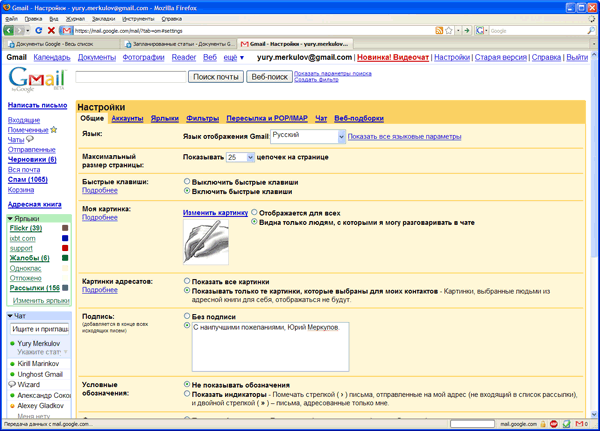600x431 pixels.
Task: Open the Пересылка и POP/IMAP tab
Action: [267, 119]
